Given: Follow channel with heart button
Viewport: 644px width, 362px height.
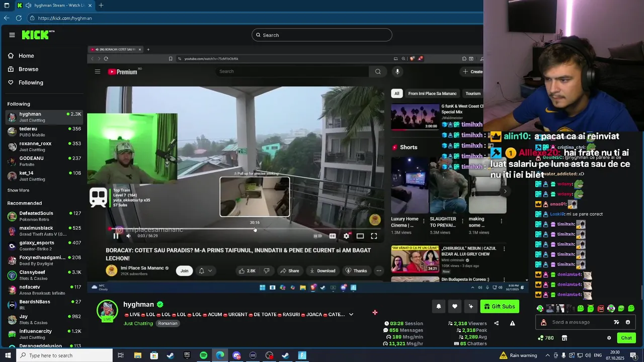Looking at the screenshot, I should coord(455,306).
